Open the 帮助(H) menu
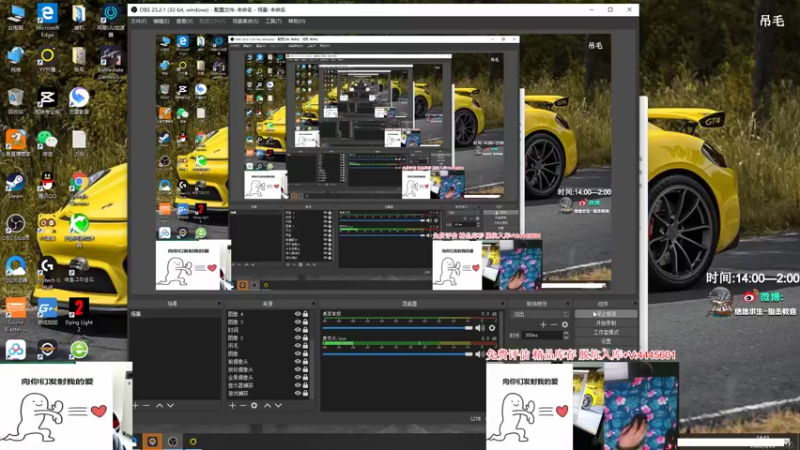 point(296,21)
